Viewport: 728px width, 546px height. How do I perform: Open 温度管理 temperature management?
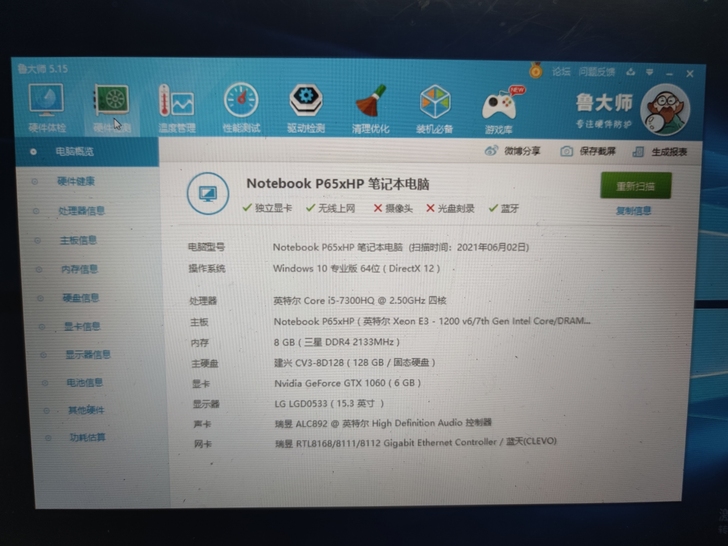[x=176, y=108]
